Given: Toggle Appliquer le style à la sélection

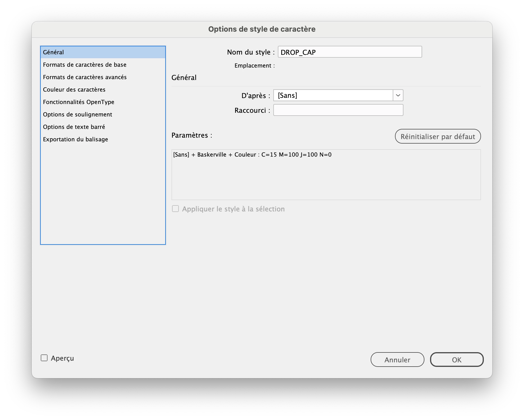Looking at the screenshot, I should (x=175, y=209).
